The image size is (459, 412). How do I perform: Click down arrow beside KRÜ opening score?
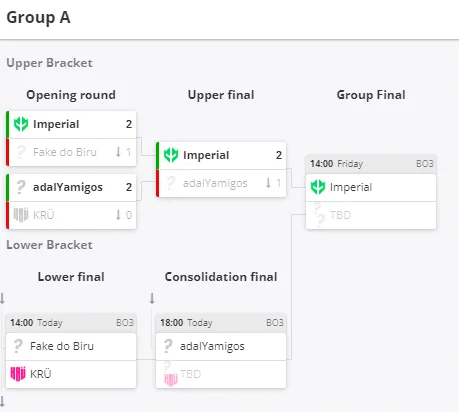(118, 215)
